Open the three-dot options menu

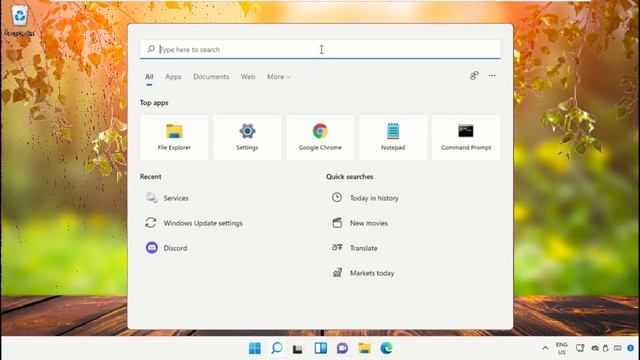pos(492,76)
